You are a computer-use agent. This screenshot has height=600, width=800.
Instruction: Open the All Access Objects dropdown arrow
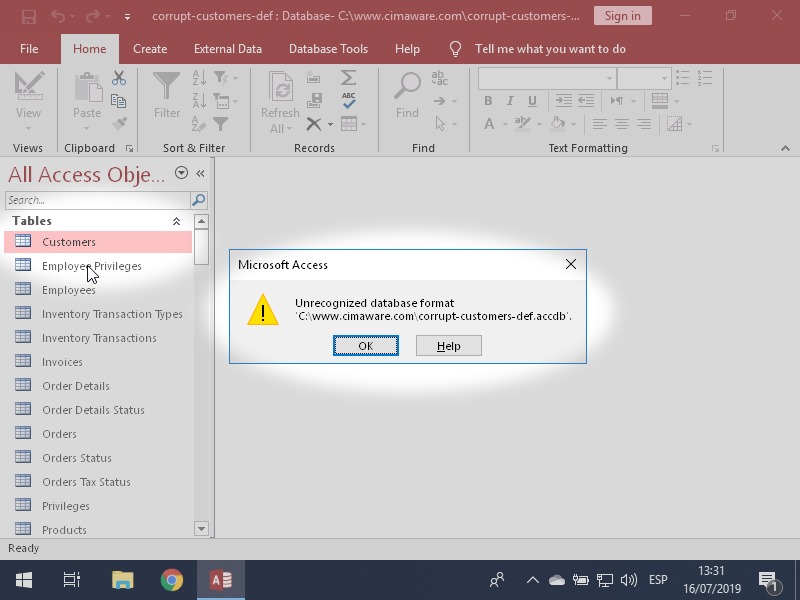(181, 173)
